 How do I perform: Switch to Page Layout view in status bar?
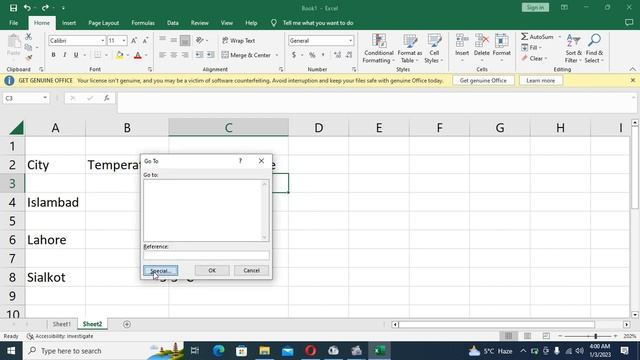tap(527, 336)
